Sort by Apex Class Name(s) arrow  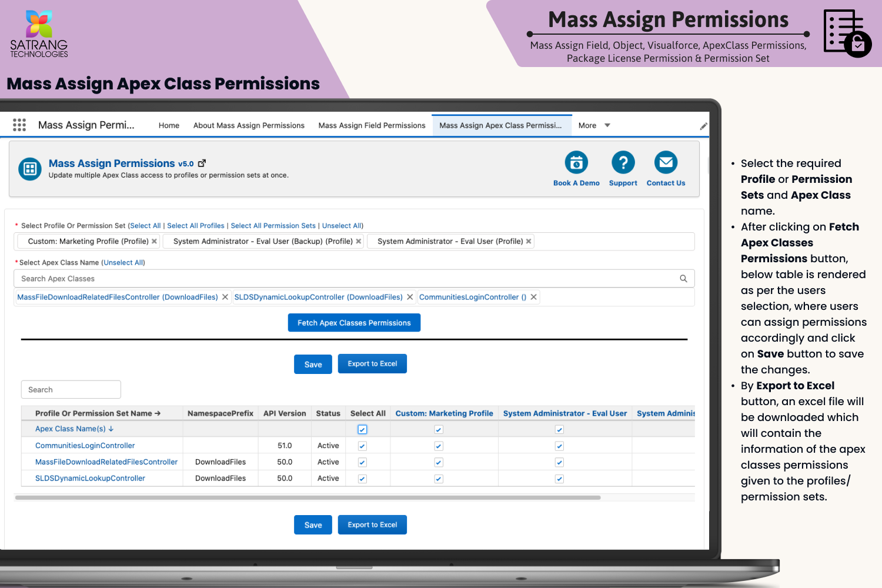tap(111, 429)
